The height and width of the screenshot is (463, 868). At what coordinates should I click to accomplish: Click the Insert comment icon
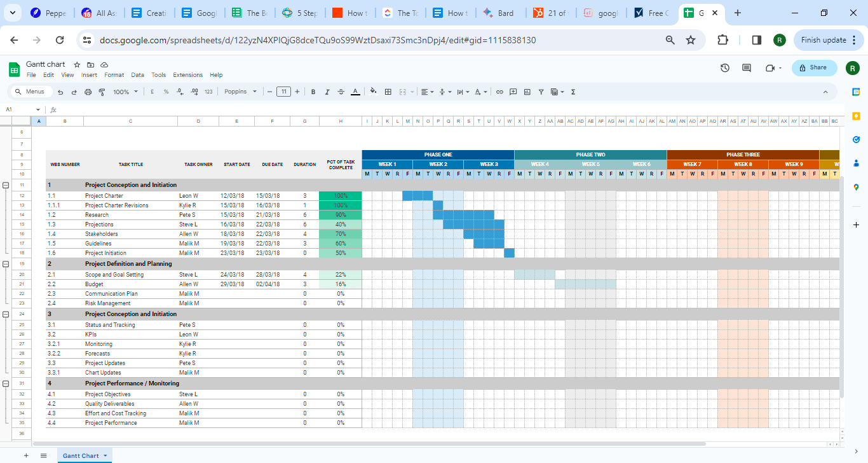(x=513, y=92)
